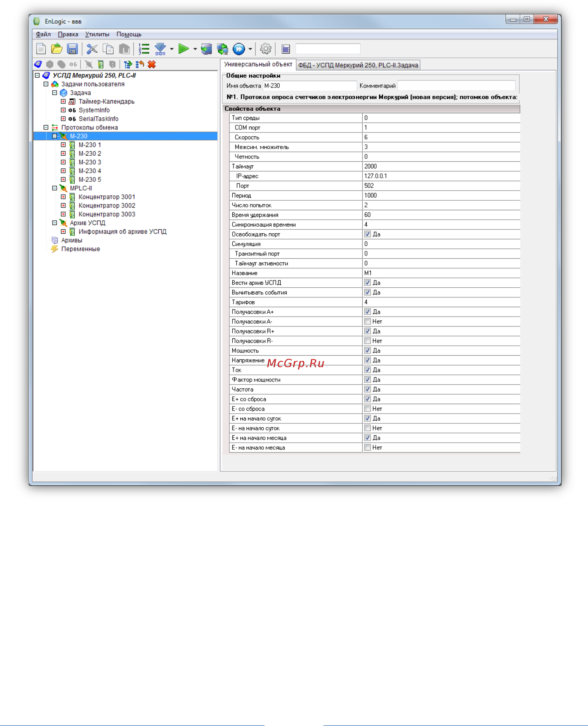Select Переменные in the tree
The image size is (588, 726).
click(x=81, y=249)
